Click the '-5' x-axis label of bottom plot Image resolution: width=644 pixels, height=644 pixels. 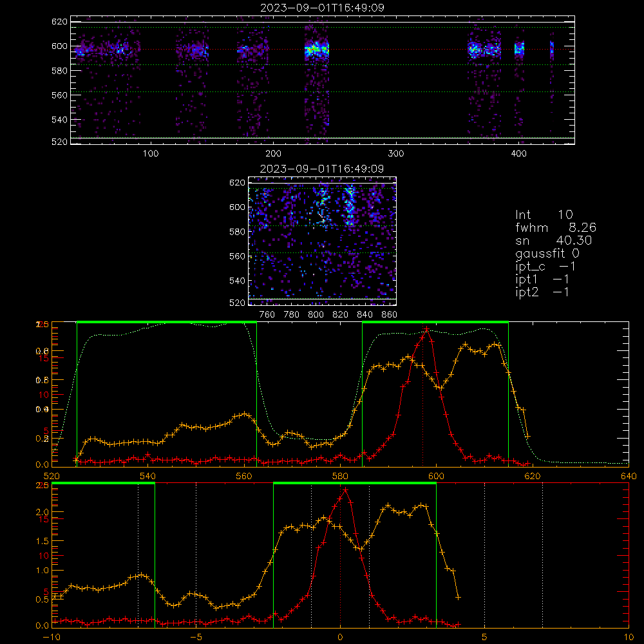(x=196, y=638)
